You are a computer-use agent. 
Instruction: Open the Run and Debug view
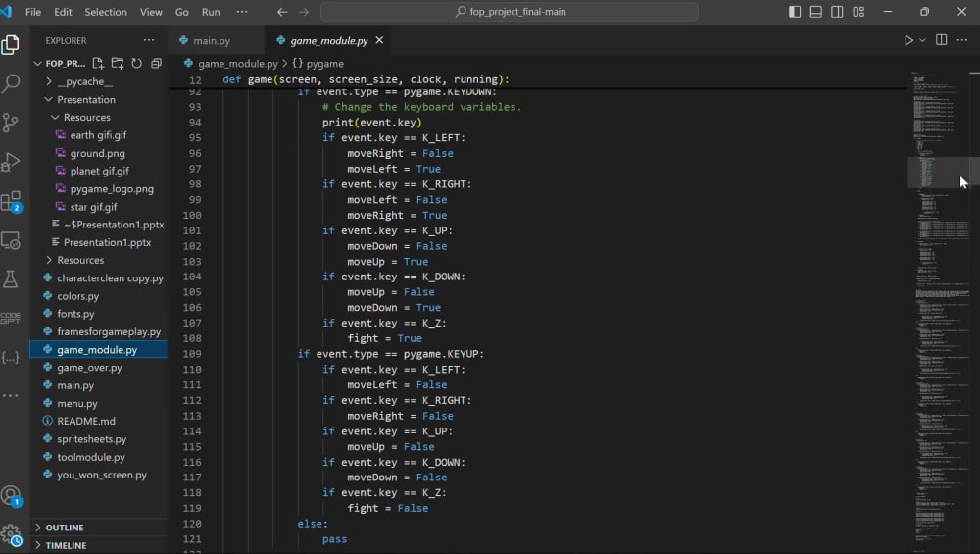(11, 162)
